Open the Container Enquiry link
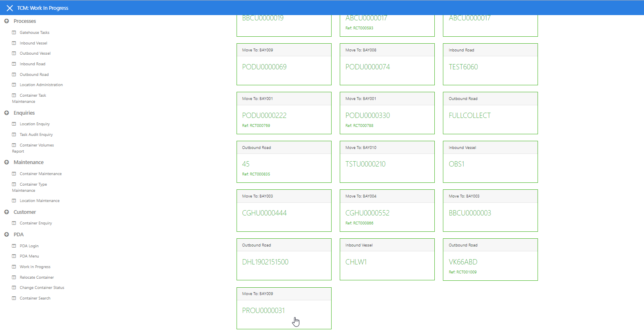 (x=36, y=223)
